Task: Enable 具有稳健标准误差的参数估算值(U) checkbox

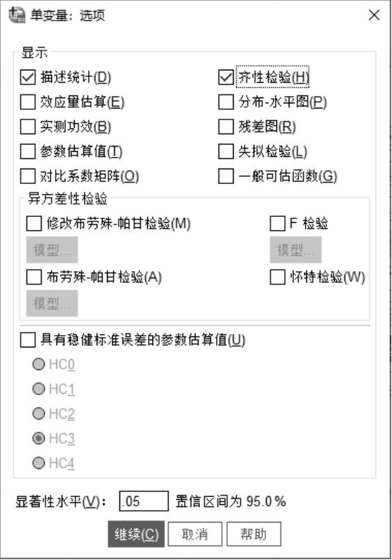Action: pos(28,339)
